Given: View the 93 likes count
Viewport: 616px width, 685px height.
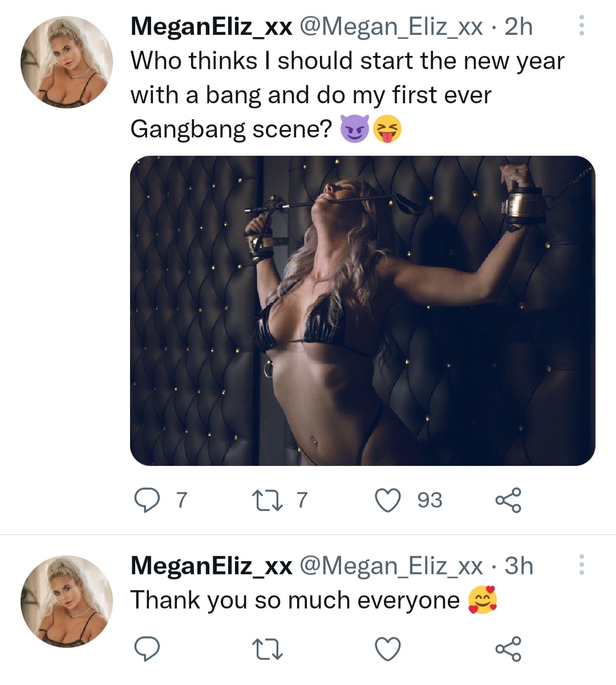Looking at the screenshot, I should 429,501.
